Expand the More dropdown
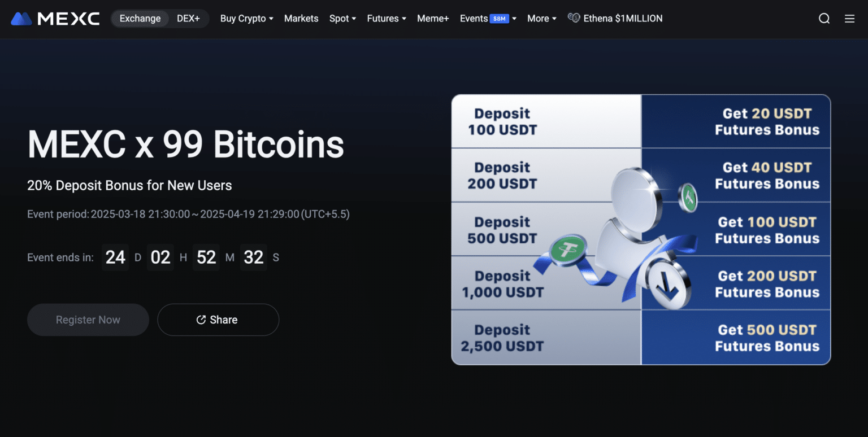Image resolution: width=868 pixels, height=437 pixels. pyautogui.click(x=542, y=19)
